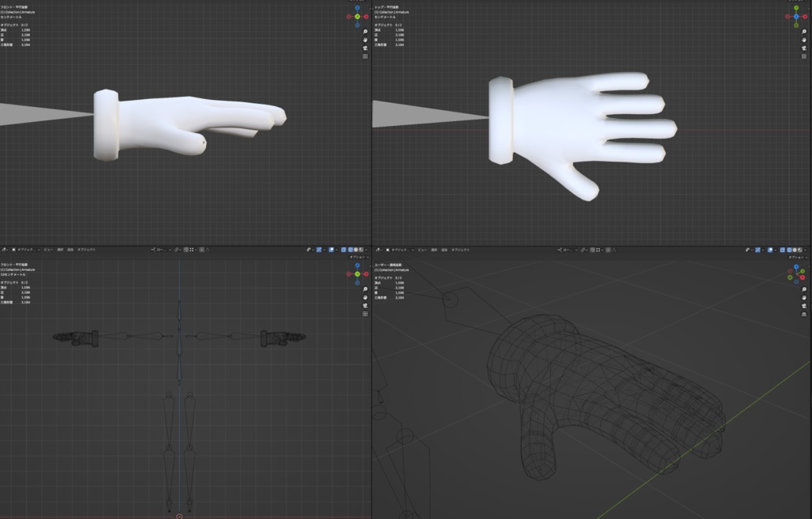
Task: Open the shading options dropdown in the bottom-left header
Action: tap(366, 250)
